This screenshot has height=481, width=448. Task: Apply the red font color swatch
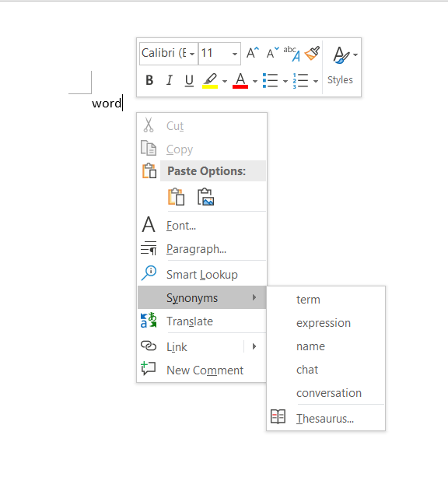[240, 81]
